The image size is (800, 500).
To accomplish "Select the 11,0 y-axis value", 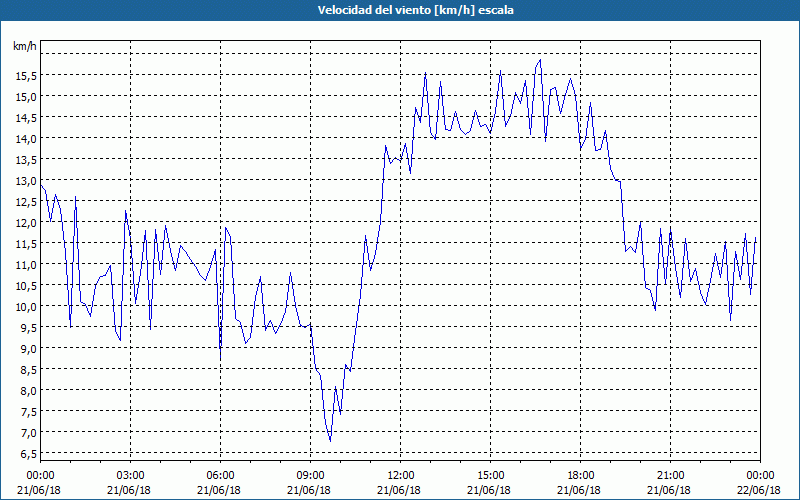I will click(26, 264).
